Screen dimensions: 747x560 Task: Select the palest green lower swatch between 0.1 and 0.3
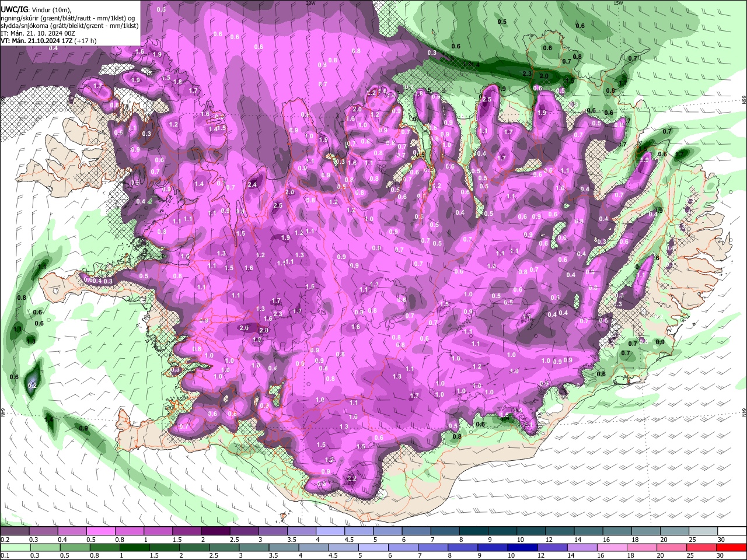point(15,547)
